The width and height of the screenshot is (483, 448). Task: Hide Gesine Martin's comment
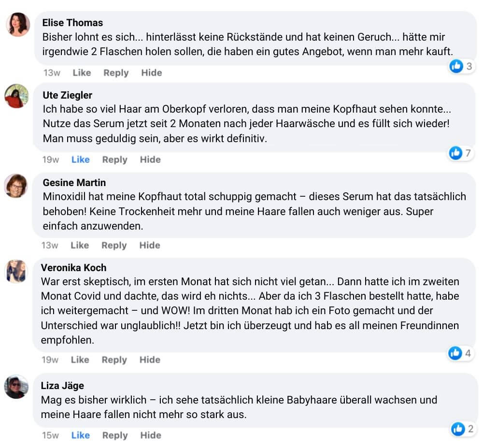tap(150, 245)
